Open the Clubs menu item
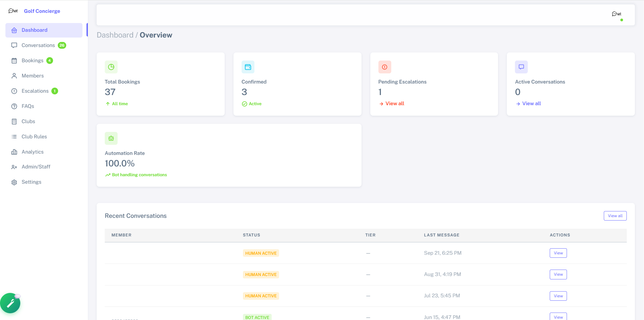 pos(28,121)
